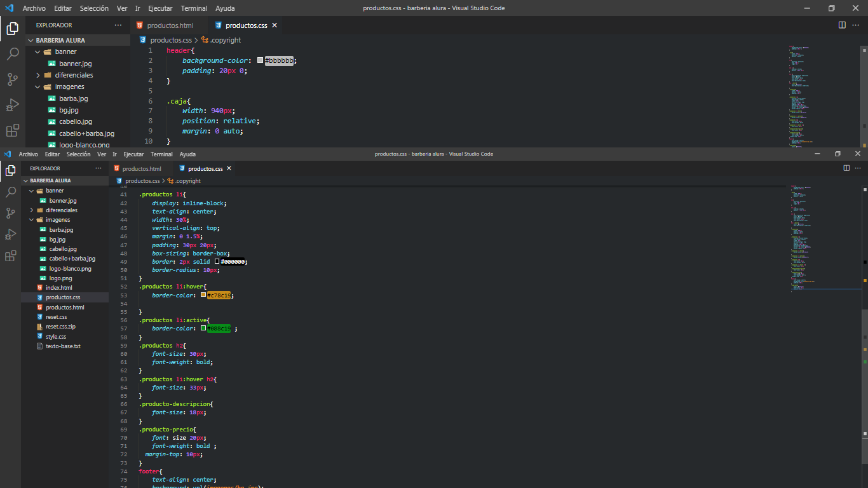The height and width of the screenshot is (488, 868).
Task: Click minimap code preview in top window
Action: pyautogui.click(x=824, y=95)
